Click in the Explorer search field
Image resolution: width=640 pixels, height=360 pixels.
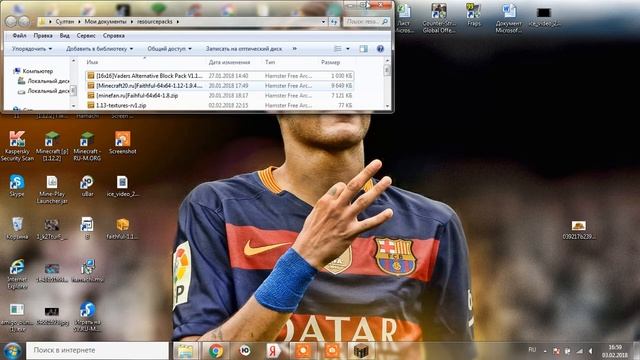tap(363, 22)
